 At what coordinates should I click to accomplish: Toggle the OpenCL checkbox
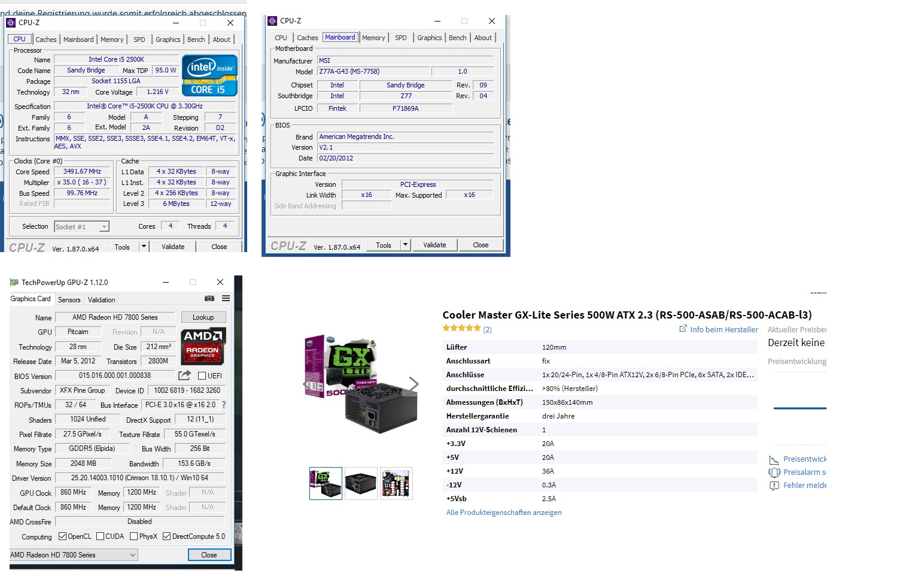[62, 536]
